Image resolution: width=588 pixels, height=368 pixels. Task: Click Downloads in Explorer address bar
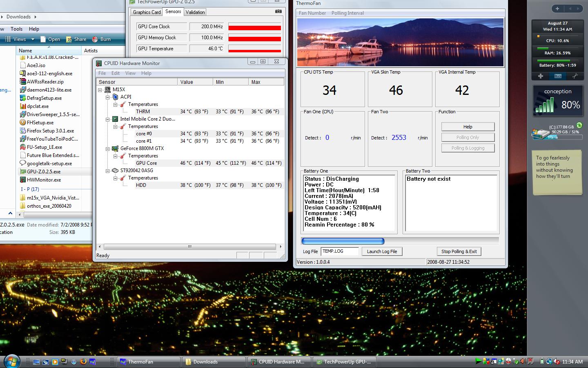[x=18, y=17]
